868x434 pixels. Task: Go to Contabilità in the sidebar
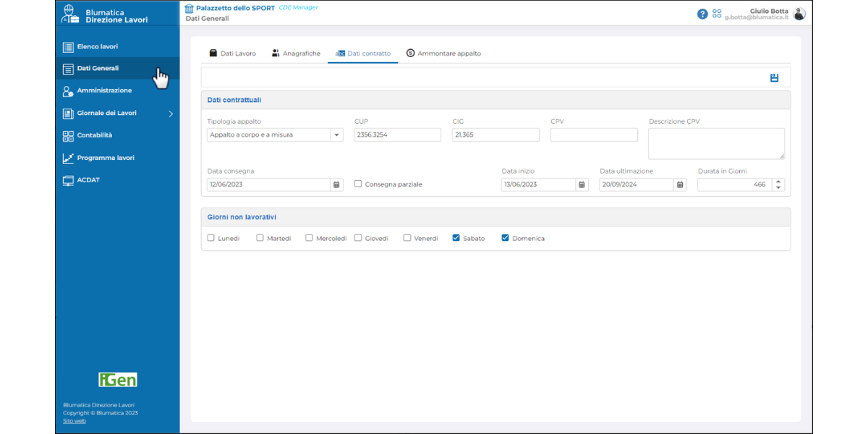[x=94, y=135]
